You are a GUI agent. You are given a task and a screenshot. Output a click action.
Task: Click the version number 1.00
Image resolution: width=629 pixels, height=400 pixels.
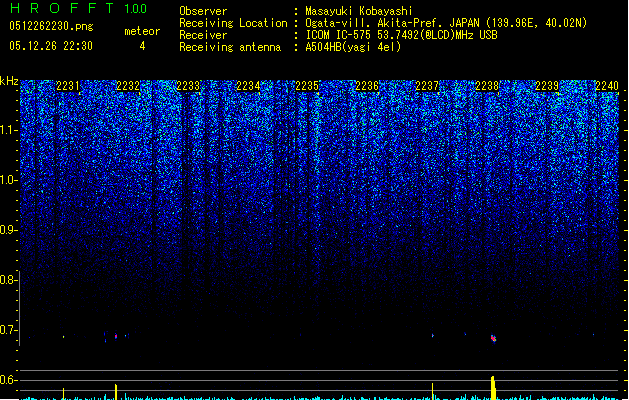[x=136, y=8]
